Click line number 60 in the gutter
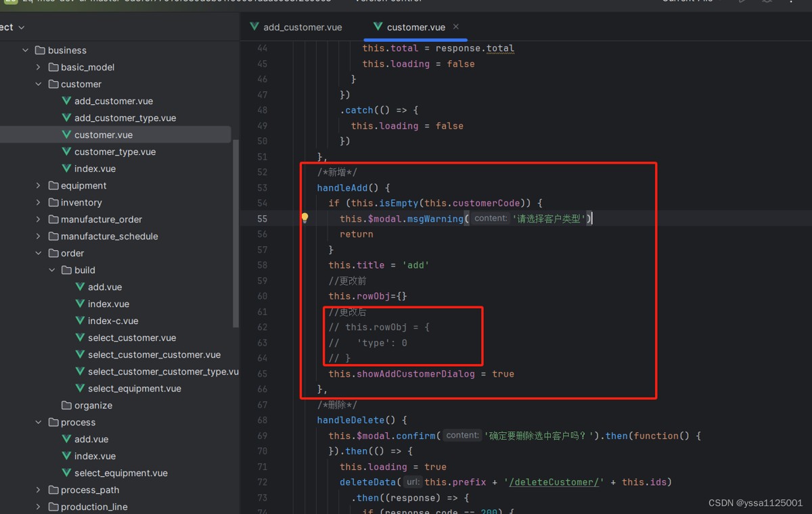Image resolution: width=812 pixels, height=514 pixels. (262, 296)
